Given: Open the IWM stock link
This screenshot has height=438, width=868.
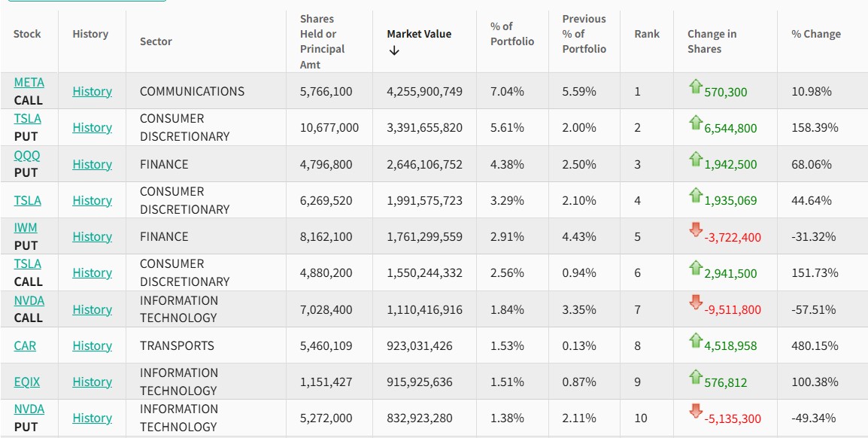Looking at the screenshot, I should click(x=26, y=227).
